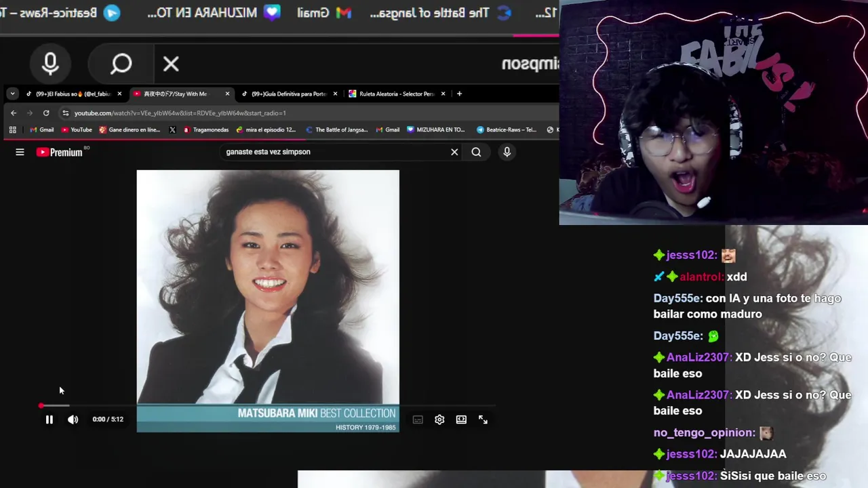Open 'The Battle of Jangsa...' bookmark
Viewport: 868px width, 488px height.
point(336,130)
